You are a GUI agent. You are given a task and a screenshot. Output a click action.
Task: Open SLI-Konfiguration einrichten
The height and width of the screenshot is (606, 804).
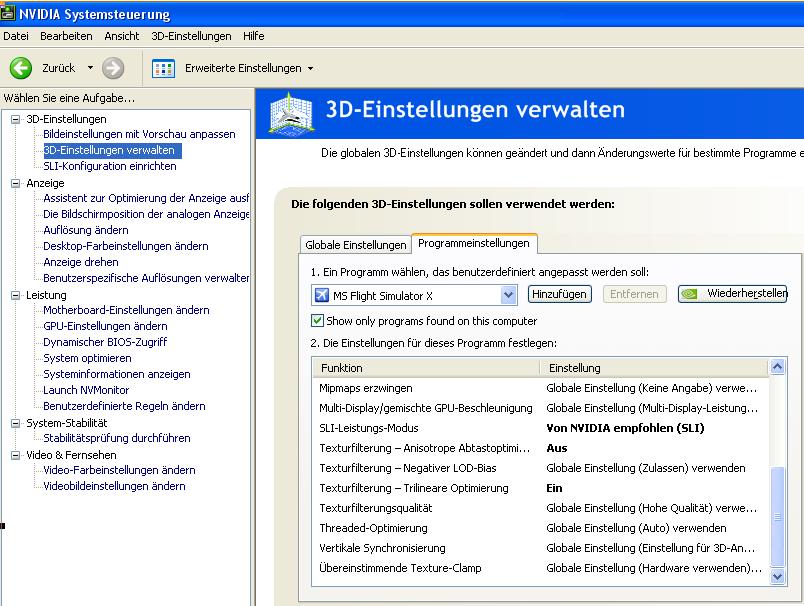[x=110, y=166]
